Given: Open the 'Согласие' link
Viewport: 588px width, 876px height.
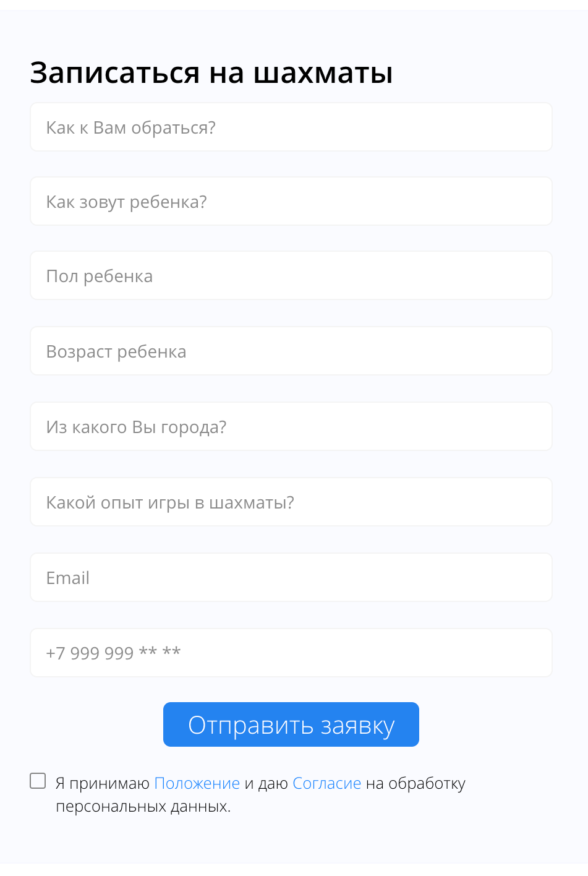Looking at the screenshot, I should (x=326, y=783).
